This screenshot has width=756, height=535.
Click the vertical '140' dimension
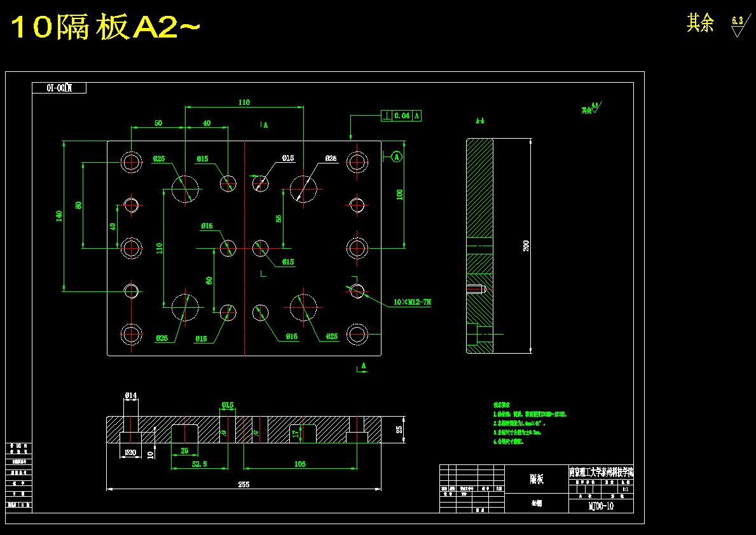[x=59, y=216]
